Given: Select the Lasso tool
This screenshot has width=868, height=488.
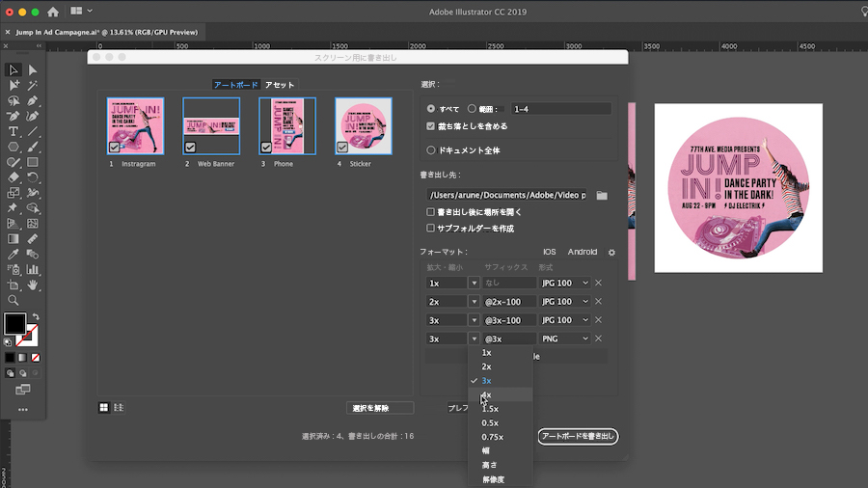Looking at the screenshot, I should click(x=14, y=100).
